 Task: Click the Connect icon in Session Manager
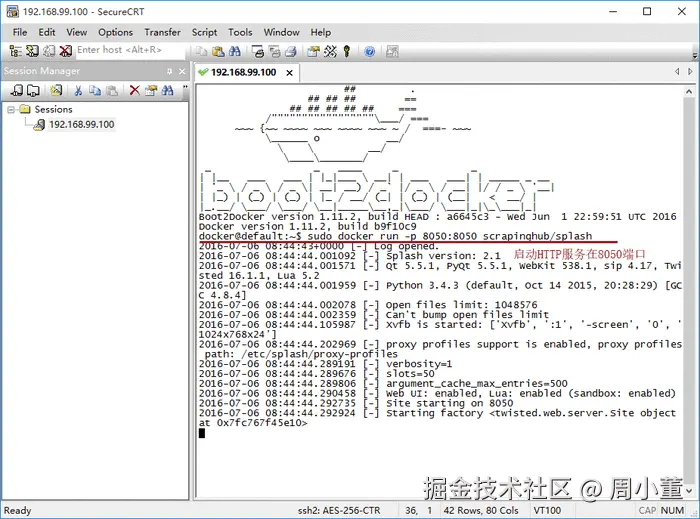17,91
